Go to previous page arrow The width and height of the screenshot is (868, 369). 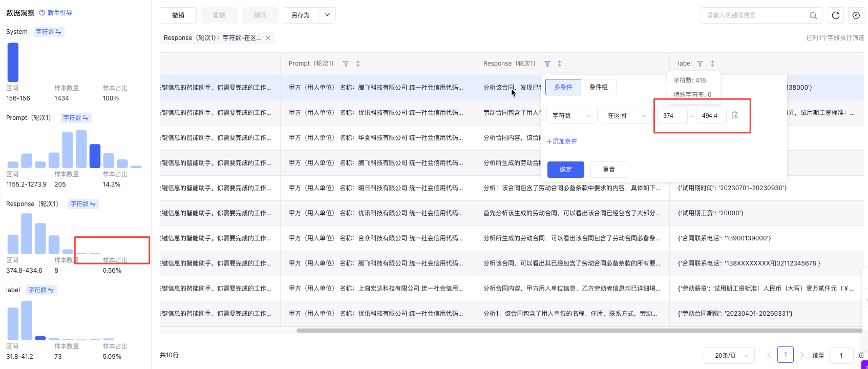pos(769,355)
